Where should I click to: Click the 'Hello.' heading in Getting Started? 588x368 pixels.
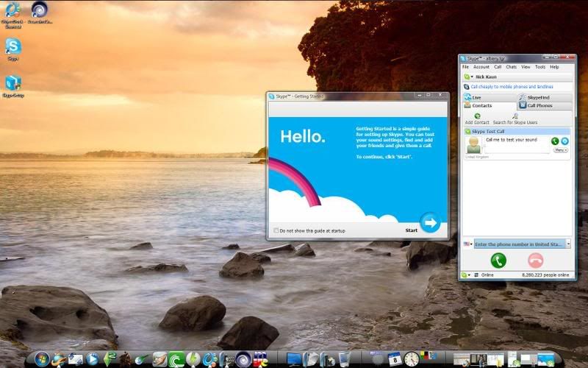[x=303, y=136]
